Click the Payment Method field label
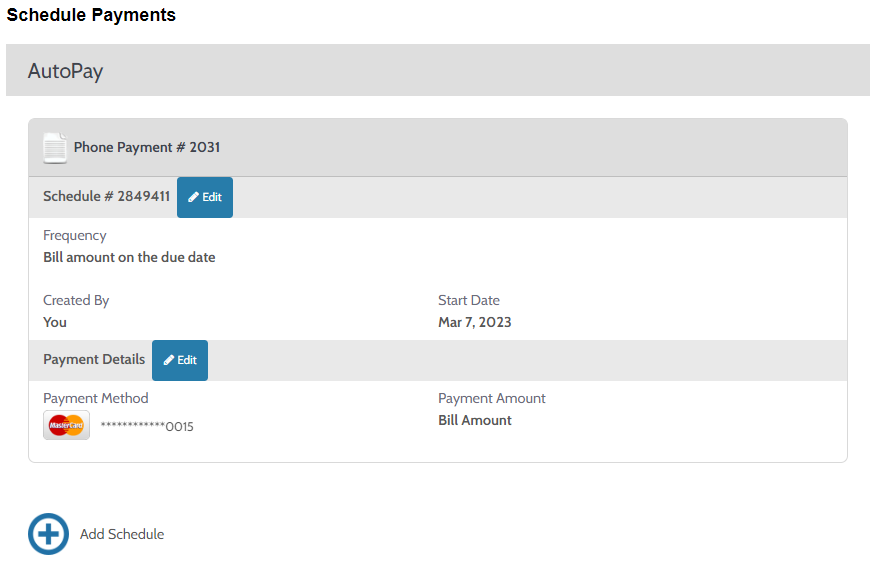 (95, 398)
